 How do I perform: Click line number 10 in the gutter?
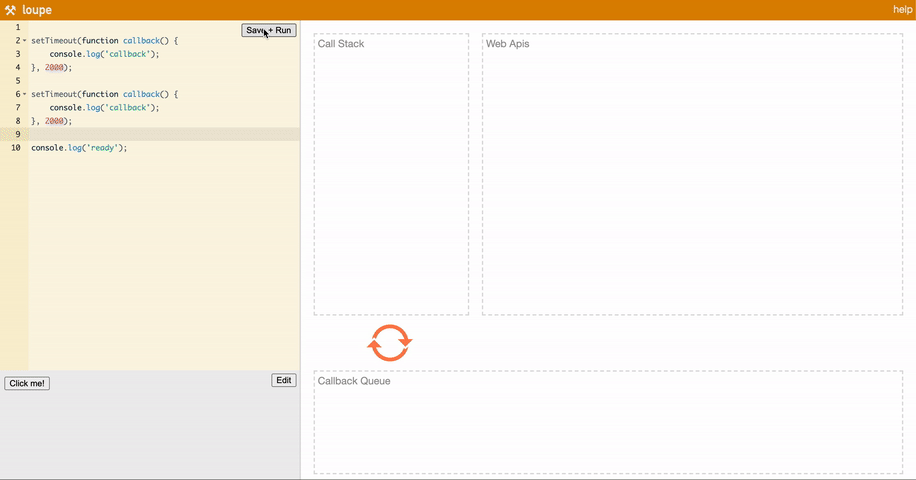click(16, 148)
